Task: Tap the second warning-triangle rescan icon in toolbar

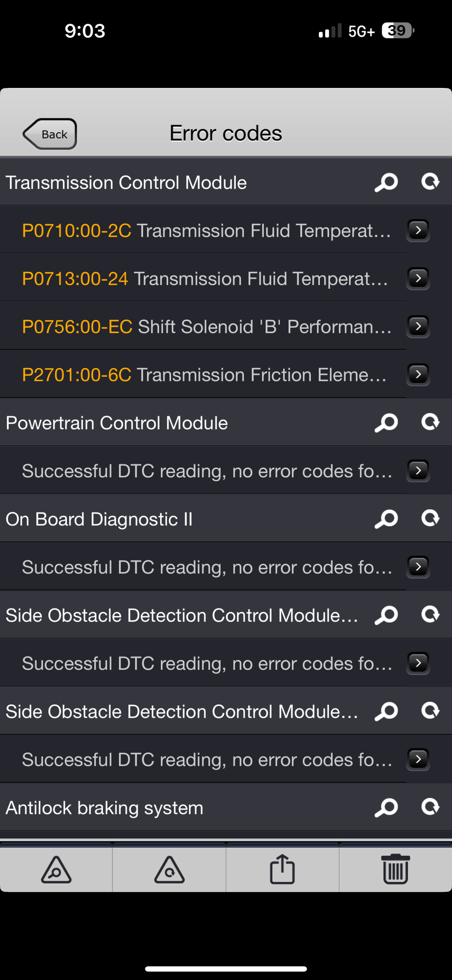Action: tap(169, 869)
